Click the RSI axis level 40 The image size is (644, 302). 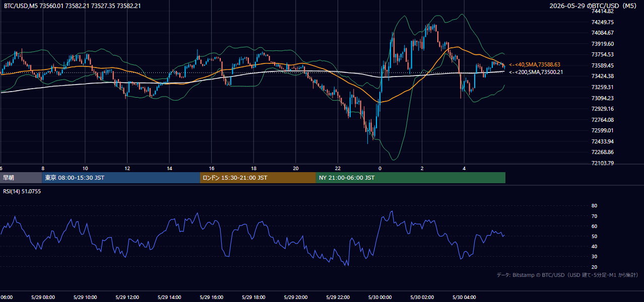click(x=594, y=246)
